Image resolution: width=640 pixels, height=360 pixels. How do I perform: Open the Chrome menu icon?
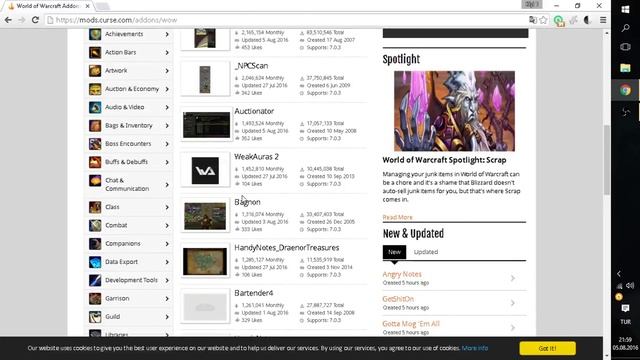603,20
